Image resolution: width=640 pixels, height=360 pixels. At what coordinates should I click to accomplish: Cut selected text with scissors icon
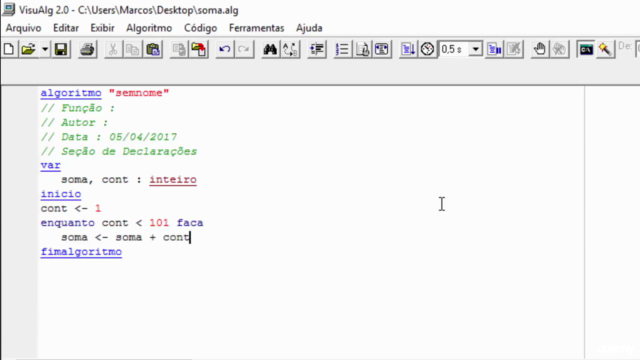pyautogui.click(x=113, y=49)
